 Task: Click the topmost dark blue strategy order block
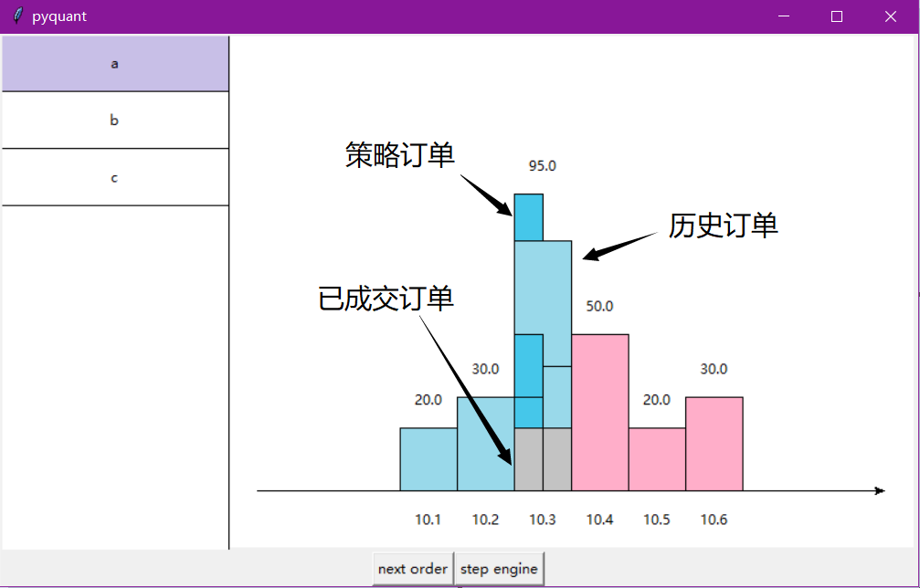[529, 217]
